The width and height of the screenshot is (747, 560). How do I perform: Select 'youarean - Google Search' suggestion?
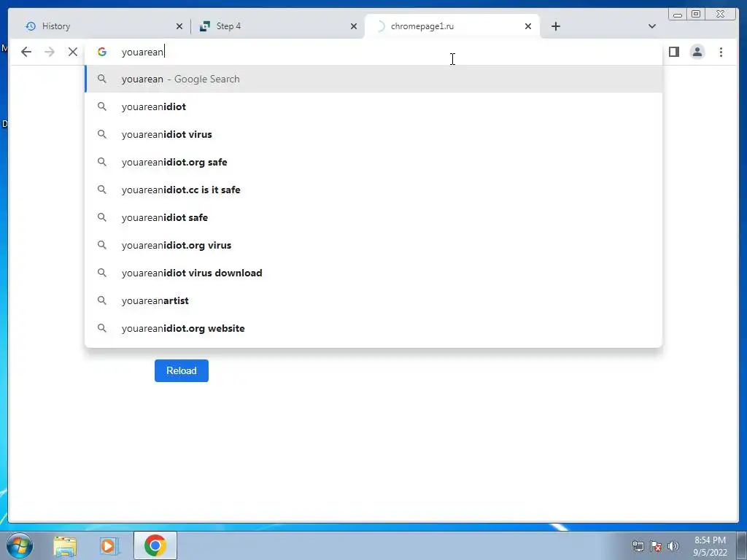(x=373, y=79)
